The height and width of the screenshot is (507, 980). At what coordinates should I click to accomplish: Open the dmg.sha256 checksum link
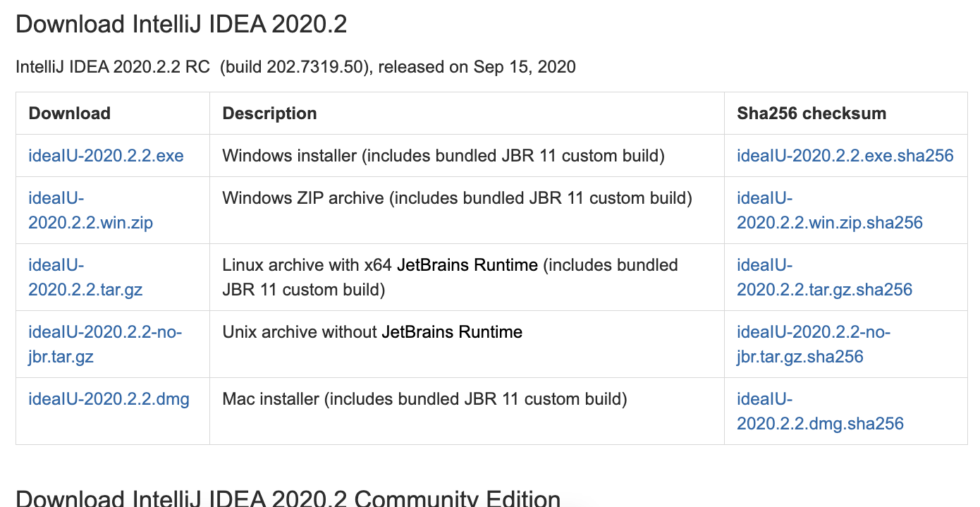pos(820,411)
